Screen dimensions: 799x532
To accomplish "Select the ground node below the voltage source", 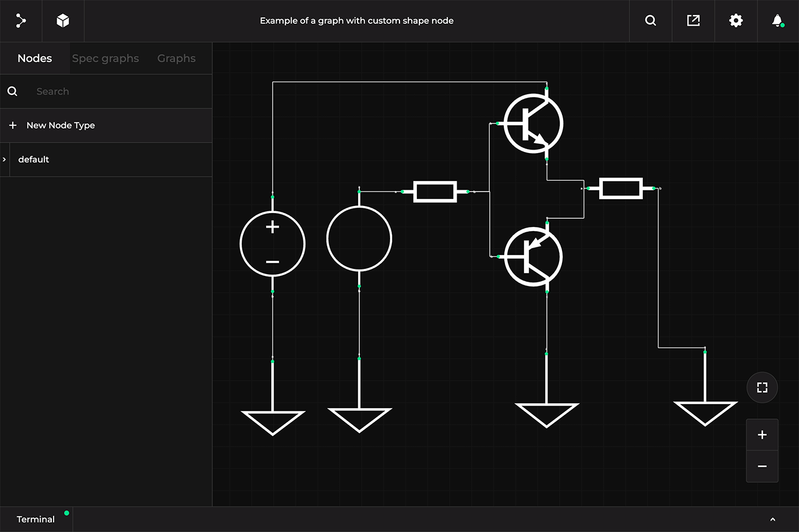I will [x=273, y=398].
